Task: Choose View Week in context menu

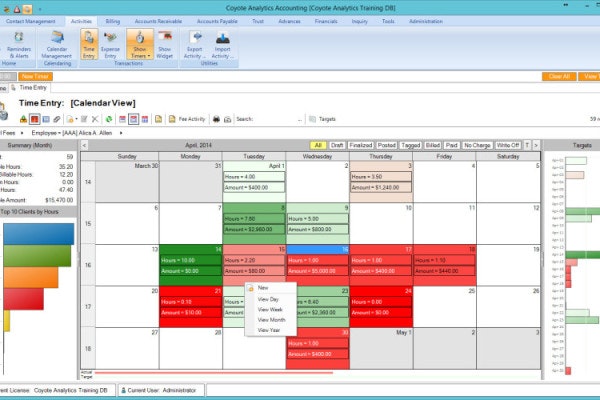Action: 270,309
